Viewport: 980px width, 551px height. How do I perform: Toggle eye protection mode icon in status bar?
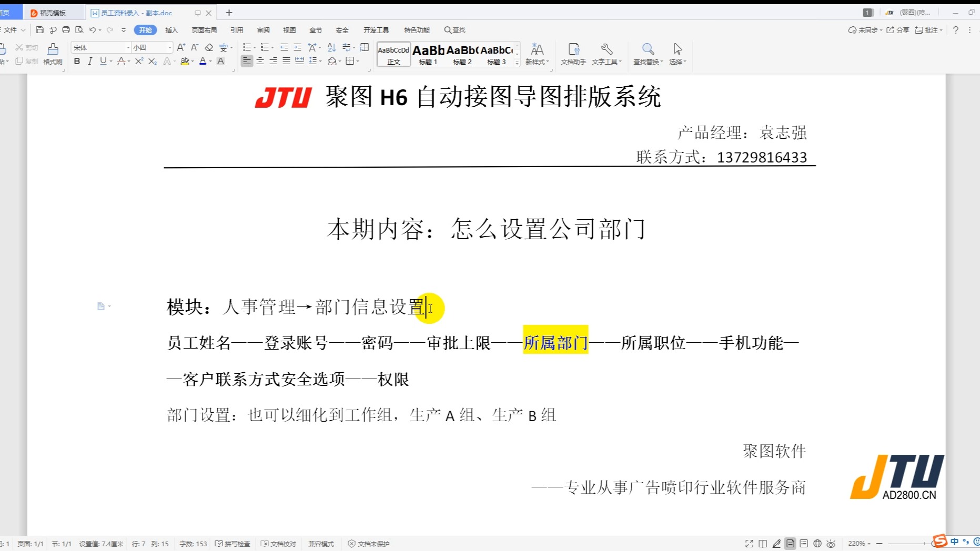click(831, 544)
